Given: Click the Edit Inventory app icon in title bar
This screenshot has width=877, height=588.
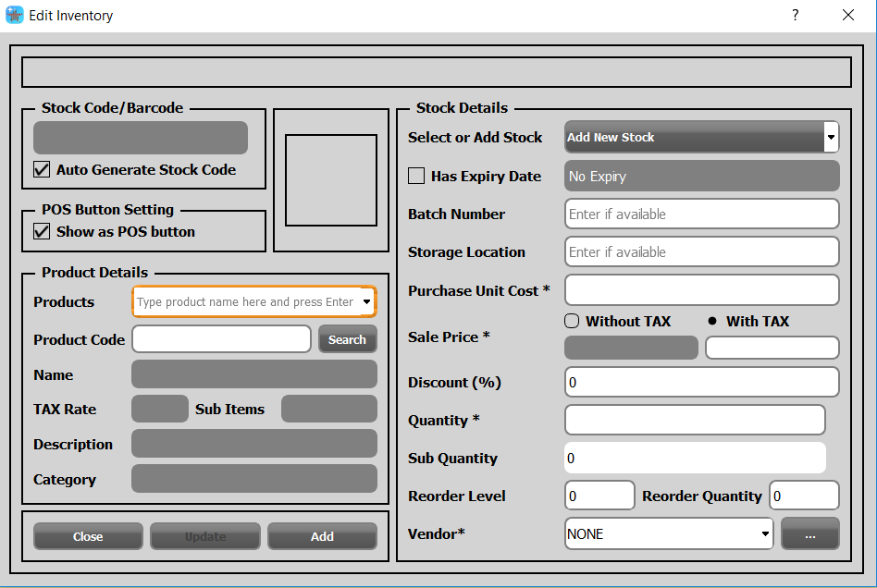Looking at the screenshot, I should pos(14,16).
